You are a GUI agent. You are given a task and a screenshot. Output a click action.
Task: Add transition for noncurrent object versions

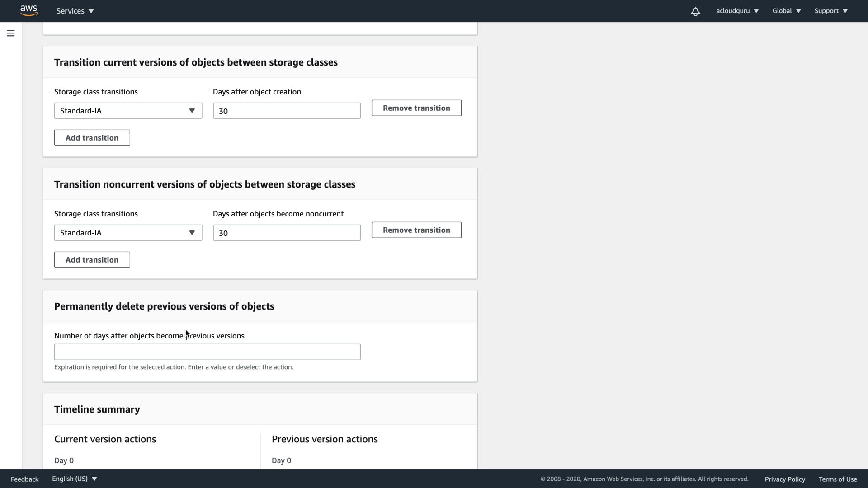[x=92, y=260]
